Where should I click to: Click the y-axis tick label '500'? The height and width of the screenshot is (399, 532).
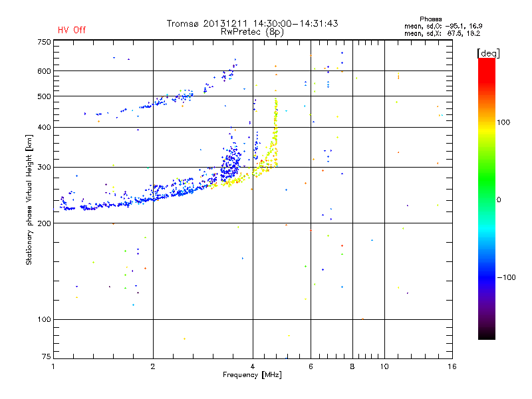(44, 96)
